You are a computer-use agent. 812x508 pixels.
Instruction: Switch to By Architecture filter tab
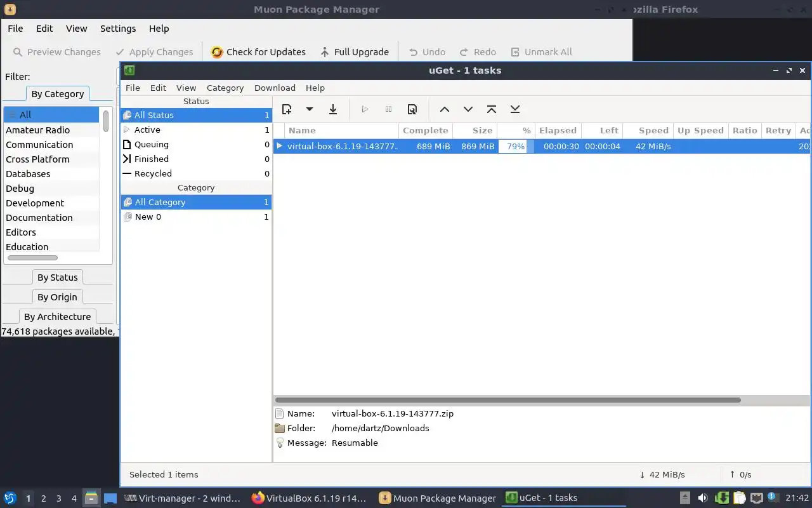[57, 316]
